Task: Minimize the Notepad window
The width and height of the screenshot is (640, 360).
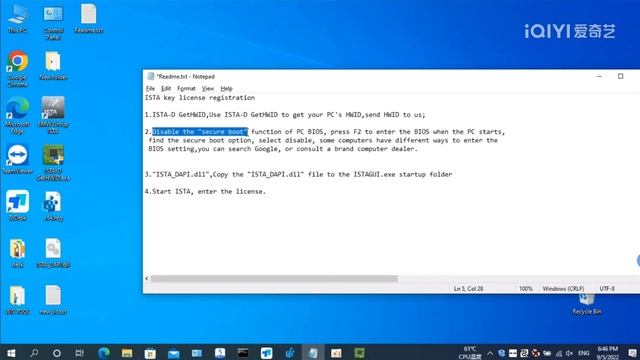Action: 599,76
